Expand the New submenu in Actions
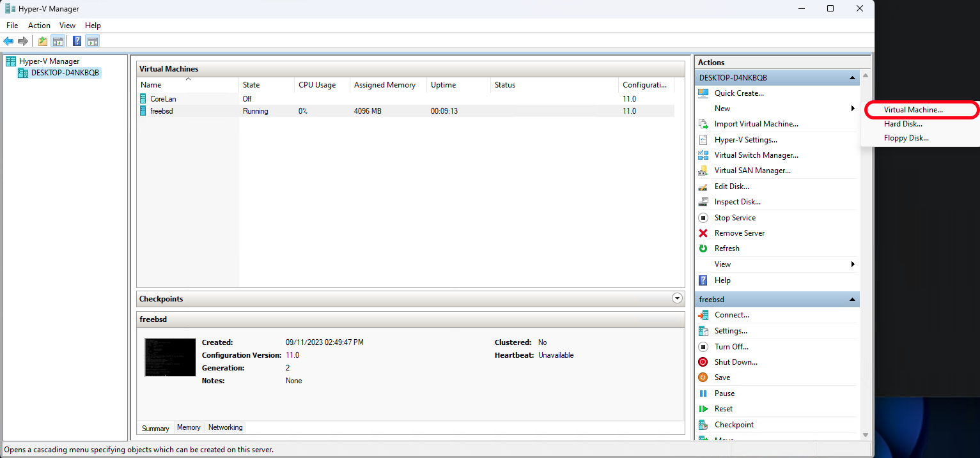Image resolution: width=980 pixels, height=458 pixels. click(777, 109)
